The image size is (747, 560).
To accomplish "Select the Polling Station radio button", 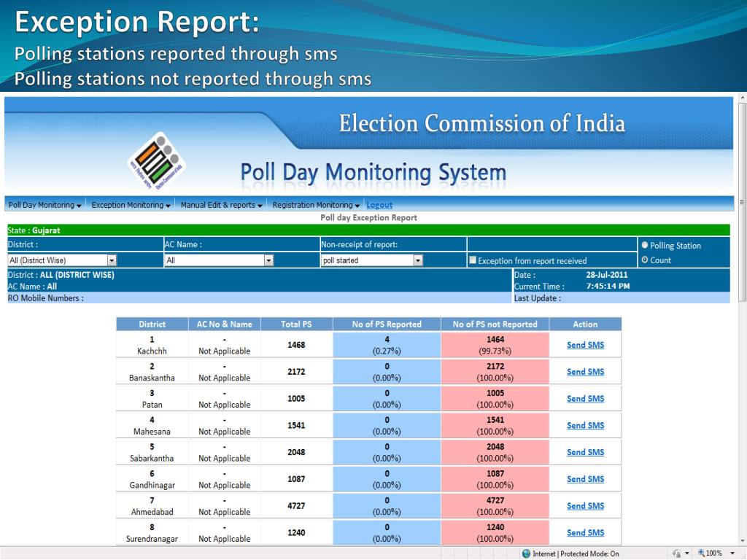I will point(645,245).
